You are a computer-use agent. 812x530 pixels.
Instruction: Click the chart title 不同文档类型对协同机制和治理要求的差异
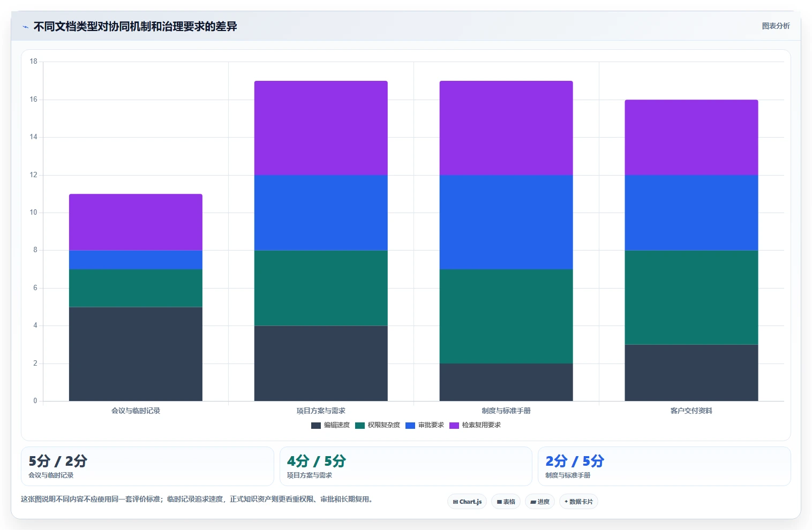click(x=135, y=26)
